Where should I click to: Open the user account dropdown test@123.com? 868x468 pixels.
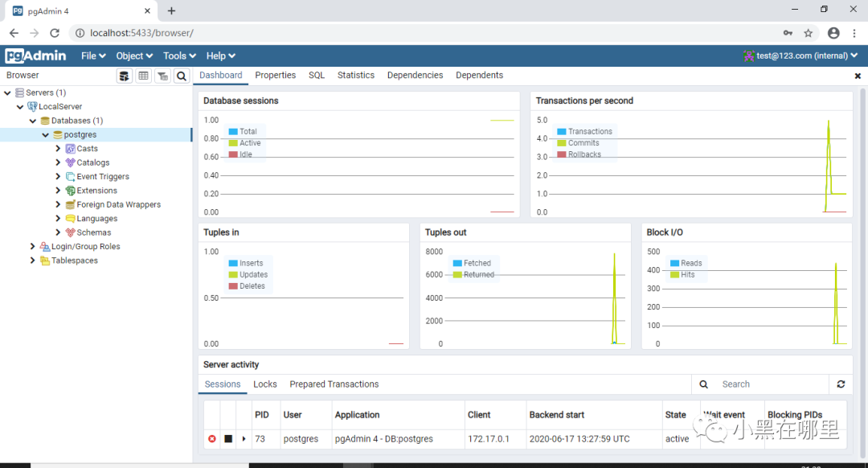click(800, 55)
